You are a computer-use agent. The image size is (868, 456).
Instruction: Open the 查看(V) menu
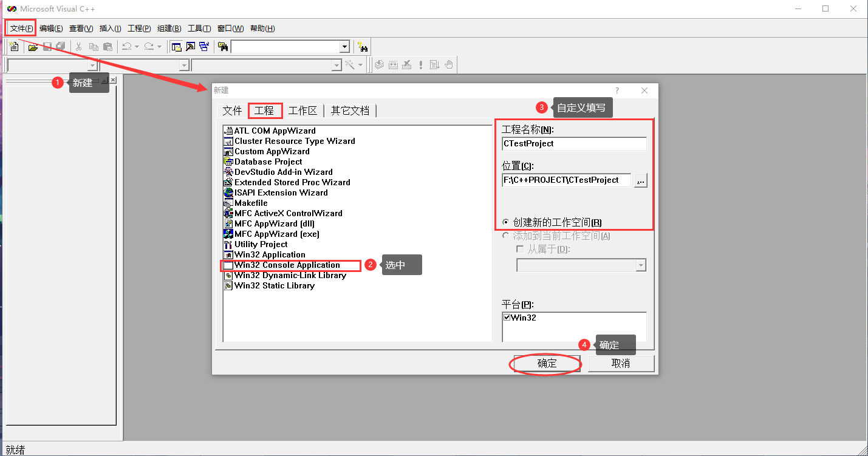tap(81, 29)
